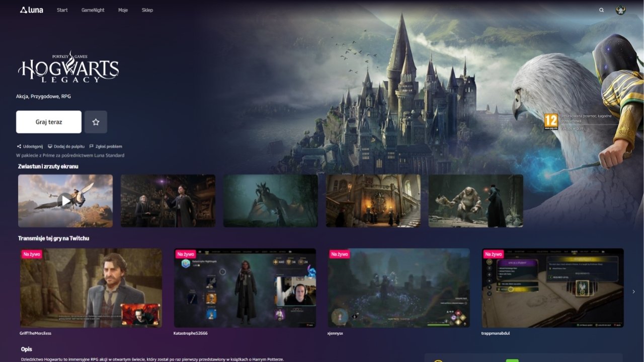Open the search magnifier icon
Image resolution: width=644 pixels, height=362 pixels.
[x=601, y=10]
